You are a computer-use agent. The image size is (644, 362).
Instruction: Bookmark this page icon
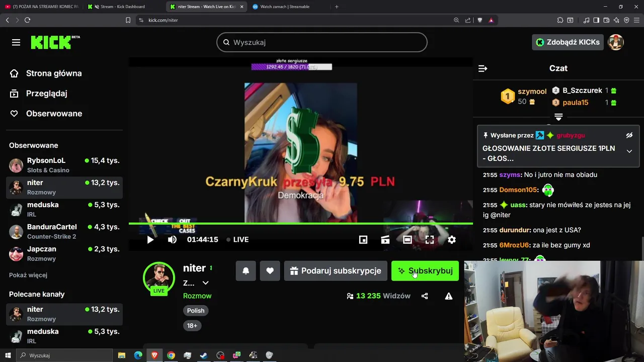click(x=128, y=20)
